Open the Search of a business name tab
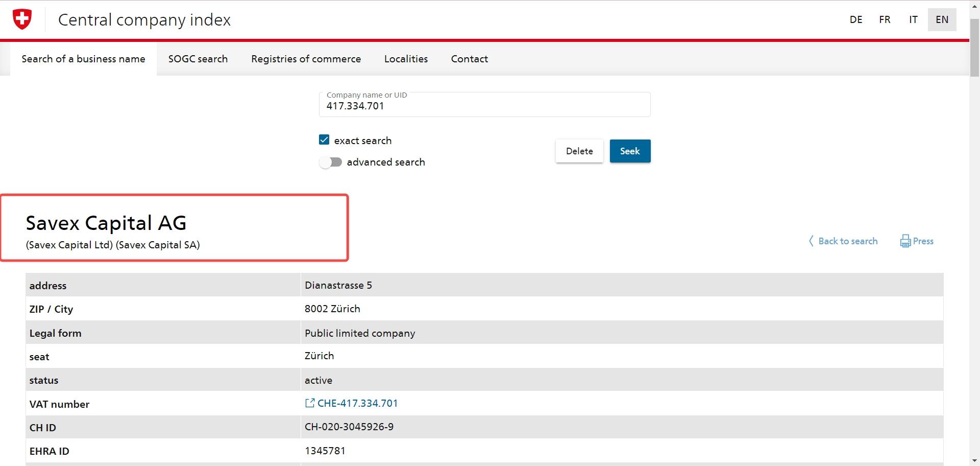 [83, 59]
